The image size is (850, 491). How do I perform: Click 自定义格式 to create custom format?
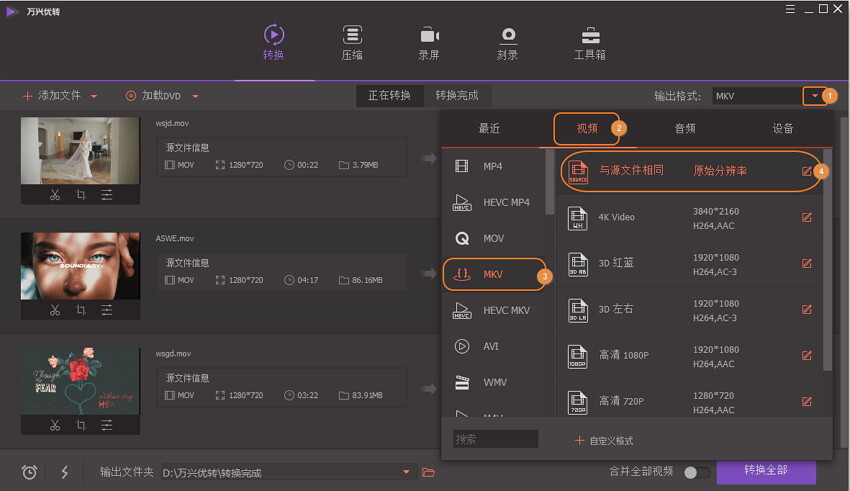[x=604, y=440]
